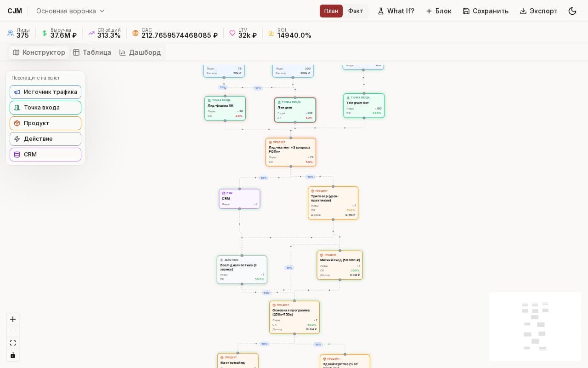
Task: Toggle dark theme with the moon icon
Action: coord(572,11)
